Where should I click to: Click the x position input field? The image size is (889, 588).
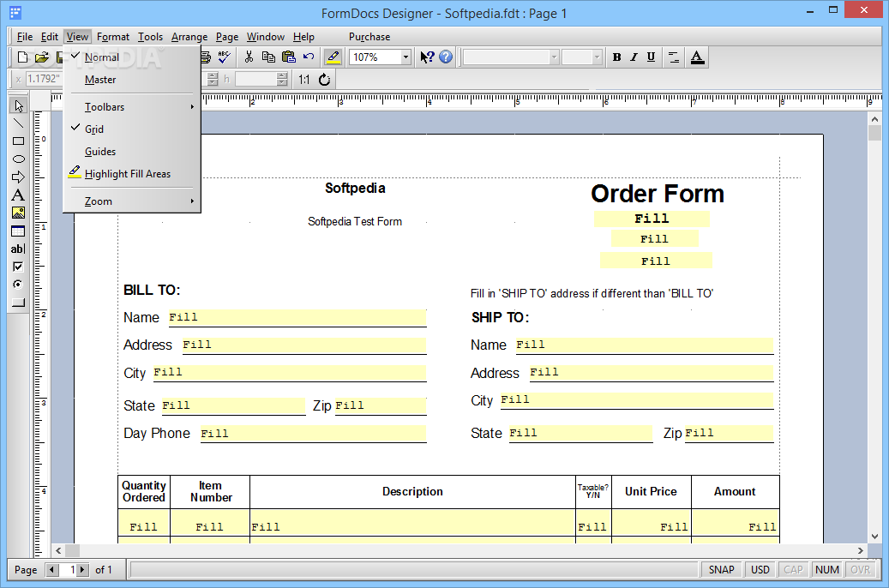[x=44, y=79]
